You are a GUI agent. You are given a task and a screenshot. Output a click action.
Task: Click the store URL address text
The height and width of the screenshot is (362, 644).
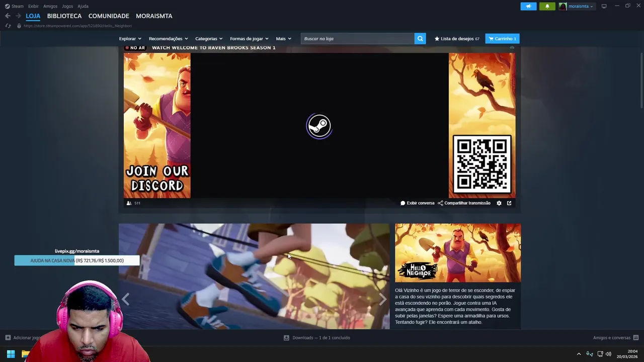pos(78,26)
